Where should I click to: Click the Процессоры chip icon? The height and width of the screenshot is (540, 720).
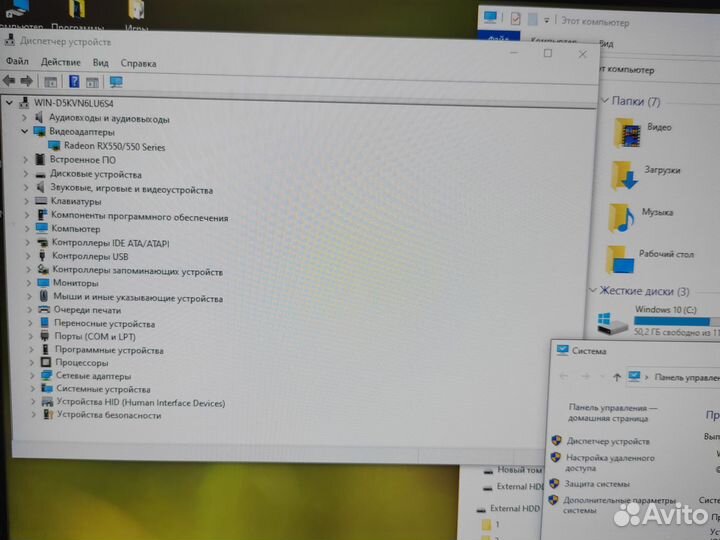[46, 362]
